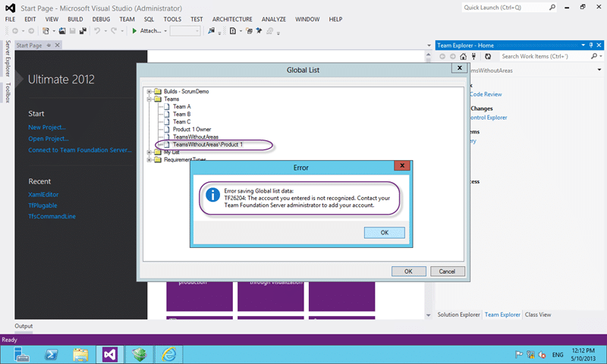607x364 pixels.
Task: Click the stacked windows toolbar icon
Action: coord(250,31)
